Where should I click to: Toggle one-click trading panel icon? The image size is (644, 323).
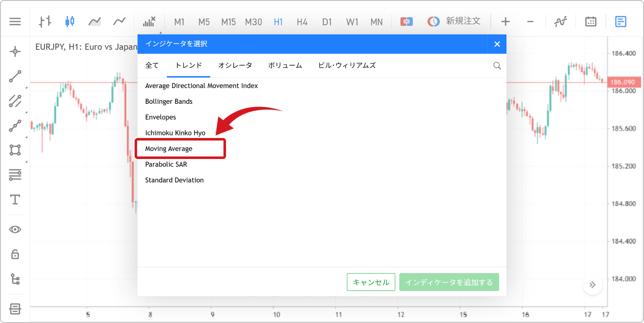[406, 21]
